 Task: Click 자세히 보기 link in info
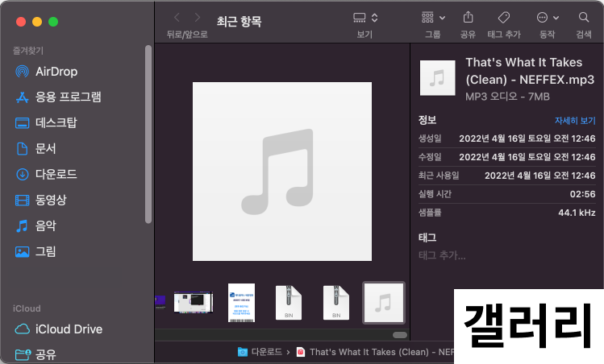click(x=575, y=121)
